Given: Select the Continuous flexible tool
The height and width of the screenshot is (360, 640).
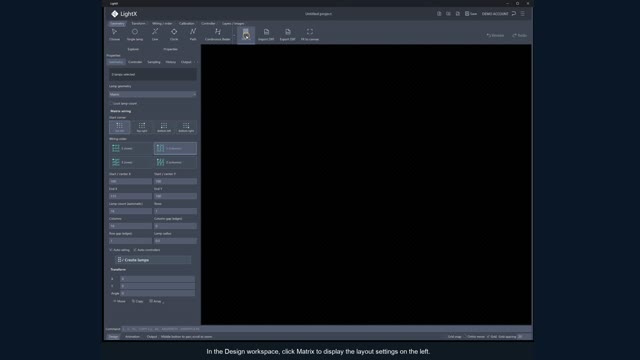Looking at the screenshot, I should [218, 34].
